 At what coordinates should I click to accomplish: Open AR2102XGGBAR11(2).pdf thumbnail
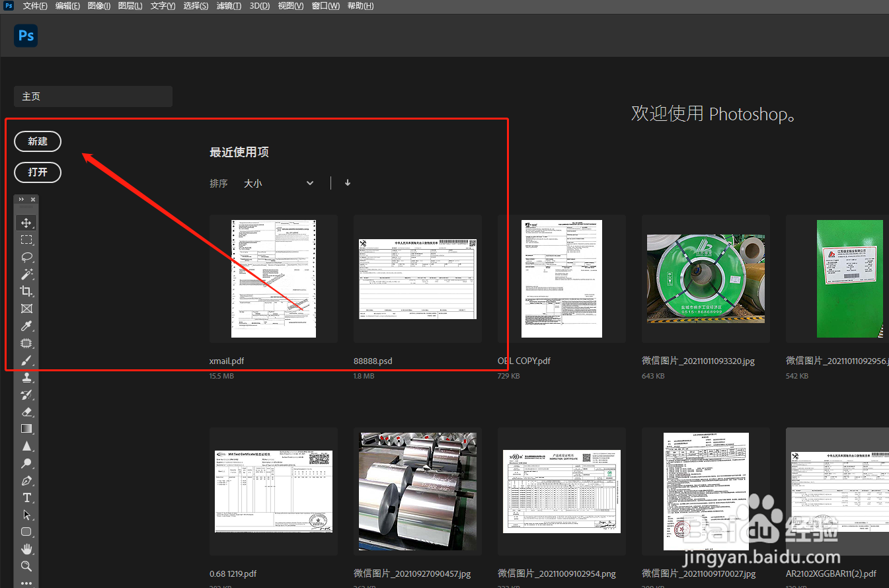(x=837, y=492)
